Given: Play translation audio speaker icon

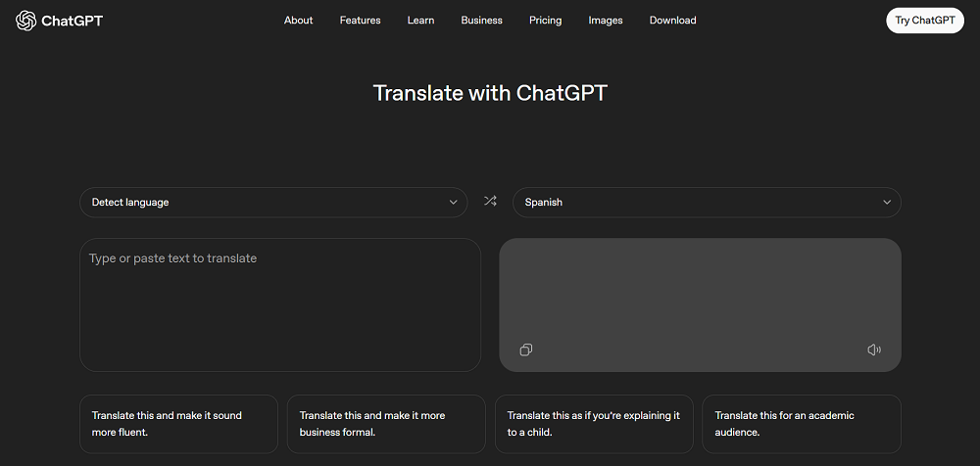Looking at the screenshot, I should coord(874,349).
